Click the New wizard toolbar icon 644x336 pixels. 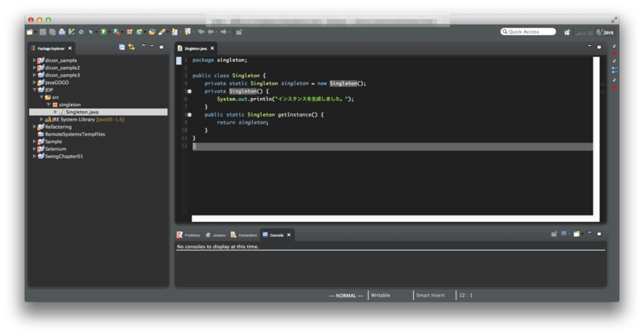[30, 31]
